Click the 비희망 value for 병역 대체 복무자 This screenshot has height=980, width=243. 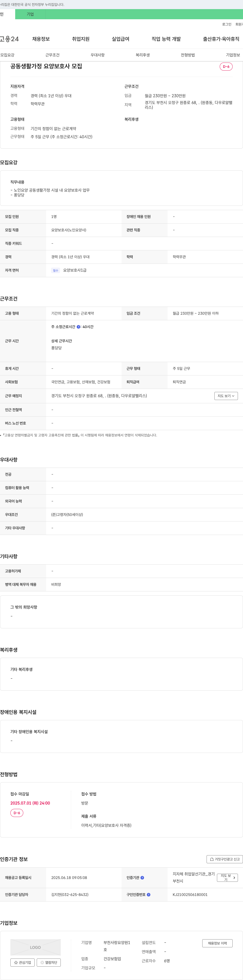pyautogui.click(x=56, y=584)
